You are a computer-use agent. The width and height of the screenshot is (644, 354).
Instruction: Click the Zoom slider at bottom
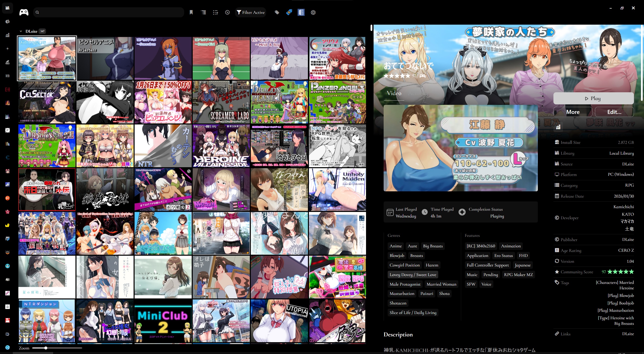tap(46, 348)
